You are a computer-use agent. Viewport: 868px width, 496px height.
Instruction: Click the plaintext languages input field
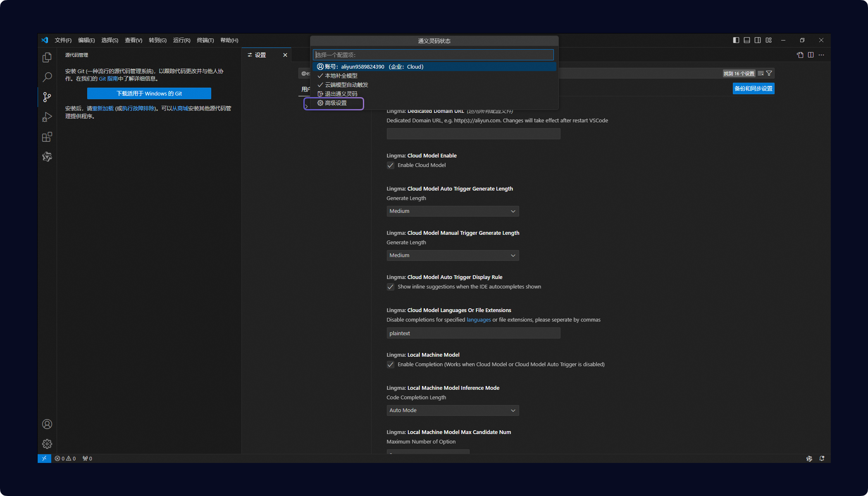(473, 333)
